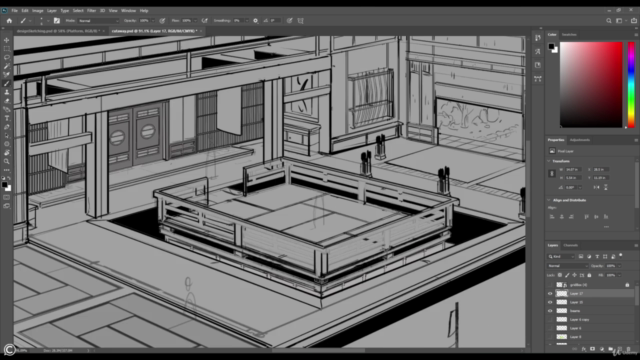Open brush Mode dropdown in options bar
This screenshot has width=640, height=360.
pyautogui.click(x=98, y=20)
